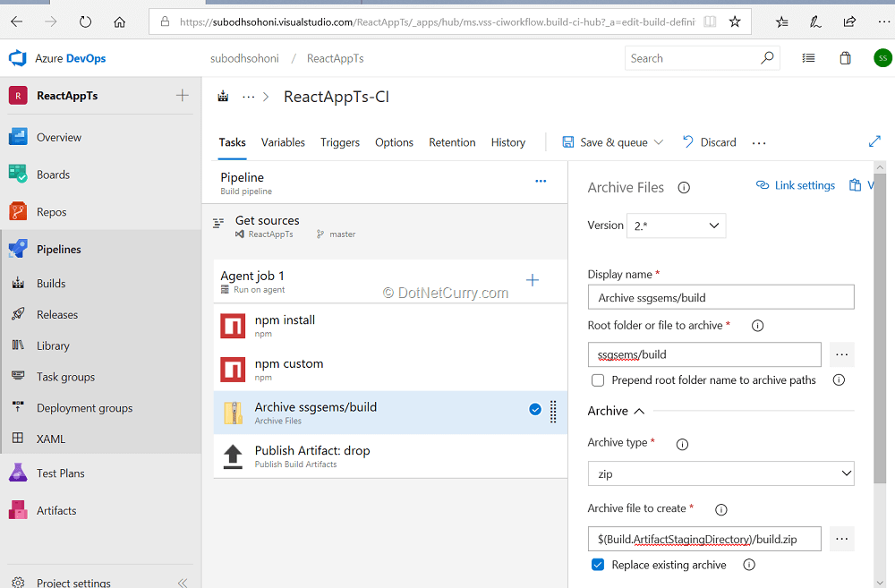The image size is (895, 588).
Task: Click the Archive task drag handle
Action: [553, 412]
